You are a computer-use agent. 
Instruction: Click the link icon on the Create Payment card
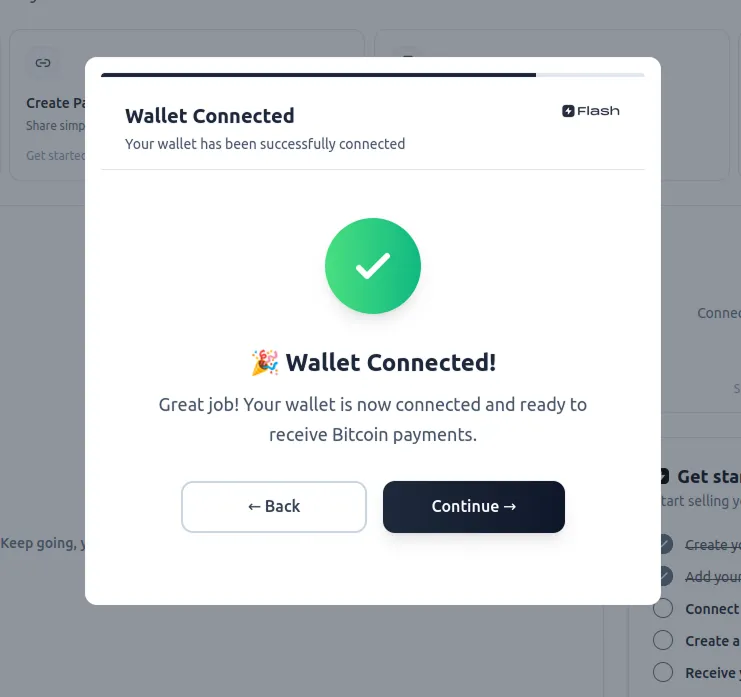42,63
